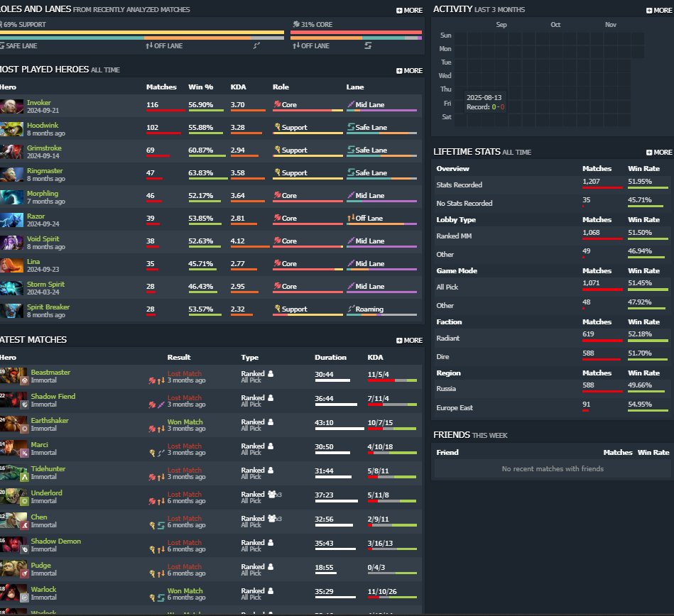Expand More in Activity panel

[658, 10]
